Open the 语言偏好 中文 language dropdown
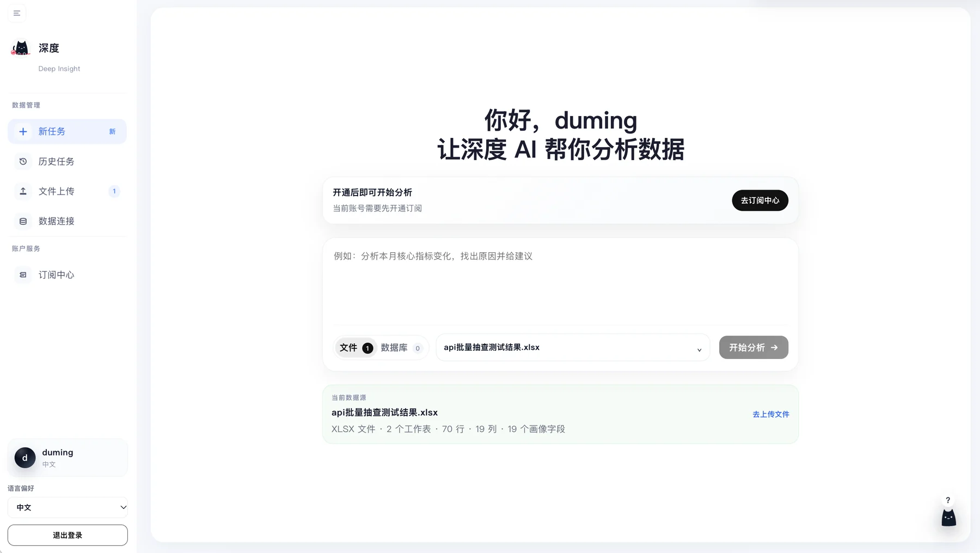The height and width of the screenshot is (553, 980). (68, 507)
